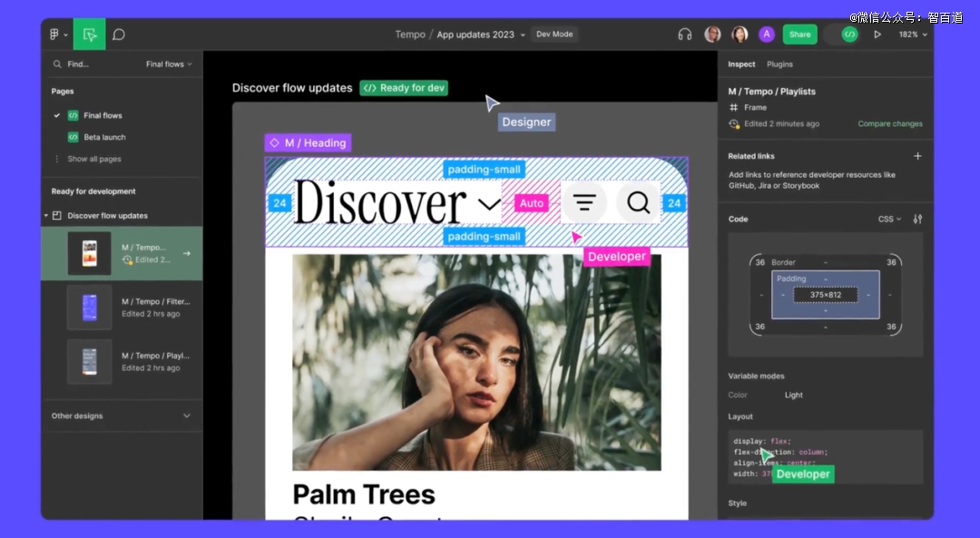Open the CSS code language dropdown
The height and width of the screenshot is (538, 980).
coord(889,220)
